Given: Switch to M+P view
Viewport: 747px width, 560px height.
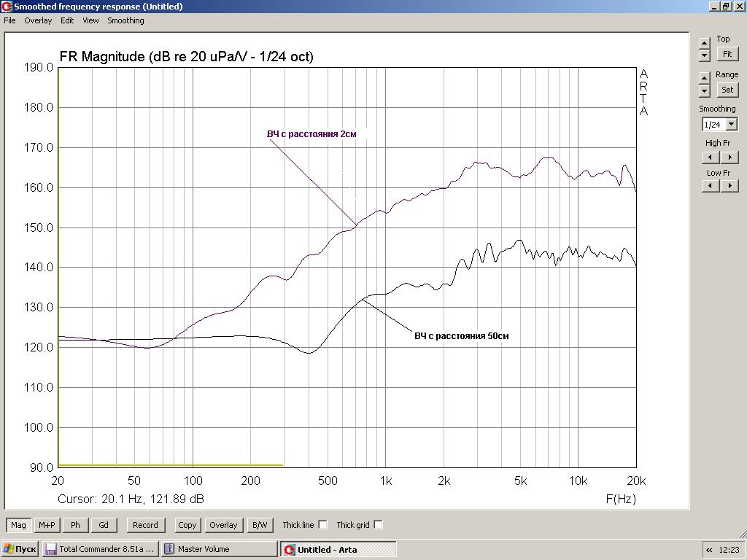Looking at the screenshot, I should point(47,525).
